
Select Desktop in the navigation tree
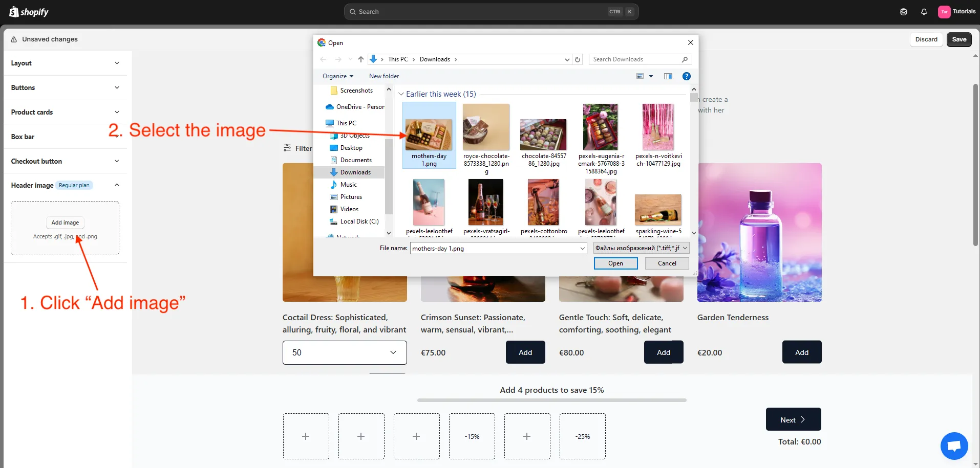351,148
